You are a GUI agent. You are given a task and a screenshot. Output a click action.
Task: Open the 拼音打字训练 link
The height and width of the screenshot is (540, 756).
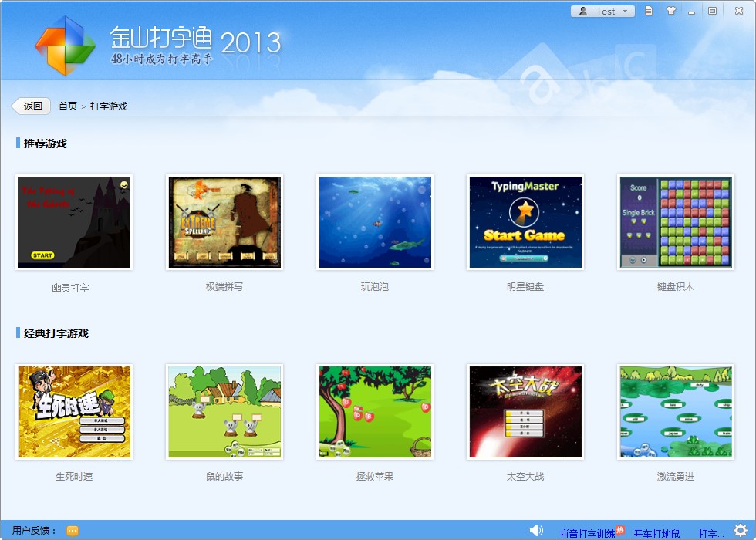(x=587, y=534)
